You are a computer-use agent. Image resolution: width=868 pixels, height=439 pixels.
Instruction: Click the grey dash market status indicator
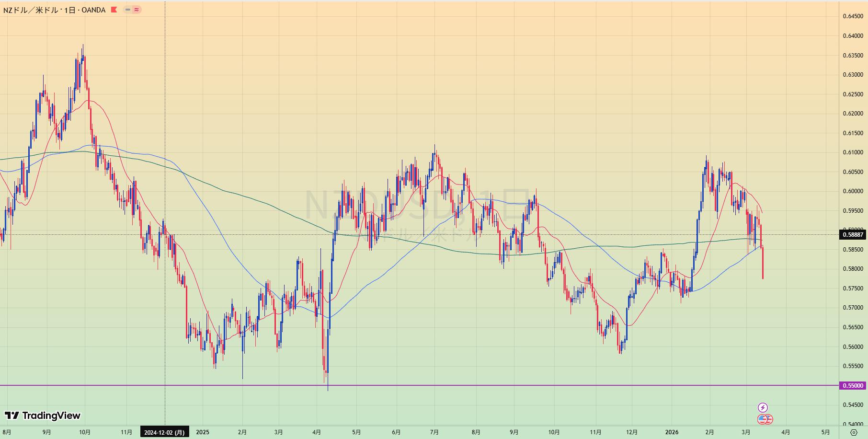pos(128,10)
